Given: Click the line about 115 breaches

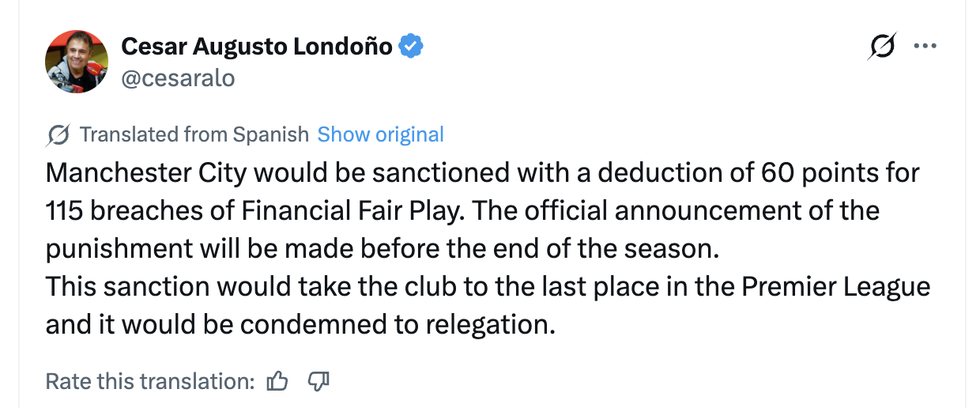Looking at the screenshot, I should click(x=462, y=210).
